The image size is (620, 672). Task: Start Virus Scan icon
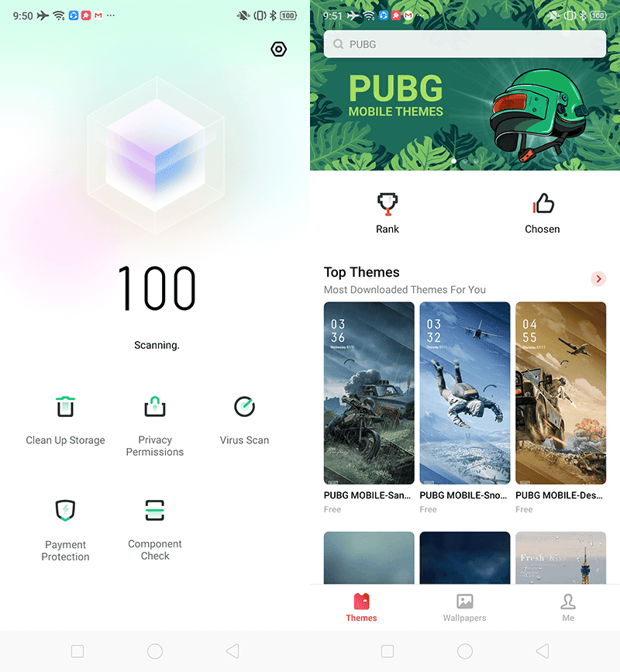[244, 407]
